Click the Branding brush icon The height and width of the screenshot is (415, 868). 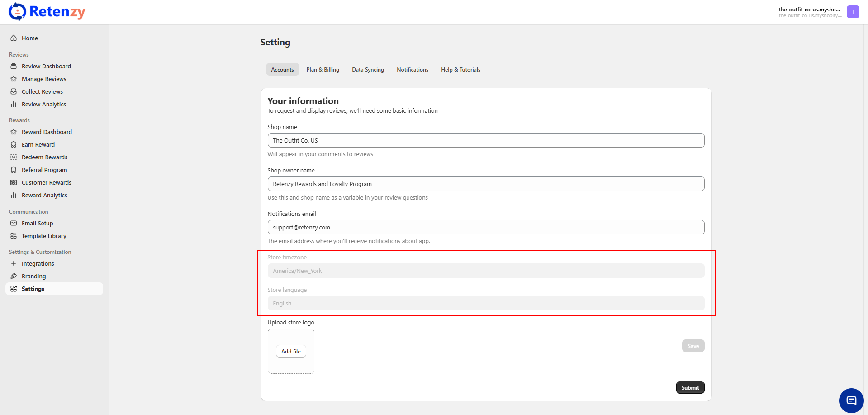point(14,277)
